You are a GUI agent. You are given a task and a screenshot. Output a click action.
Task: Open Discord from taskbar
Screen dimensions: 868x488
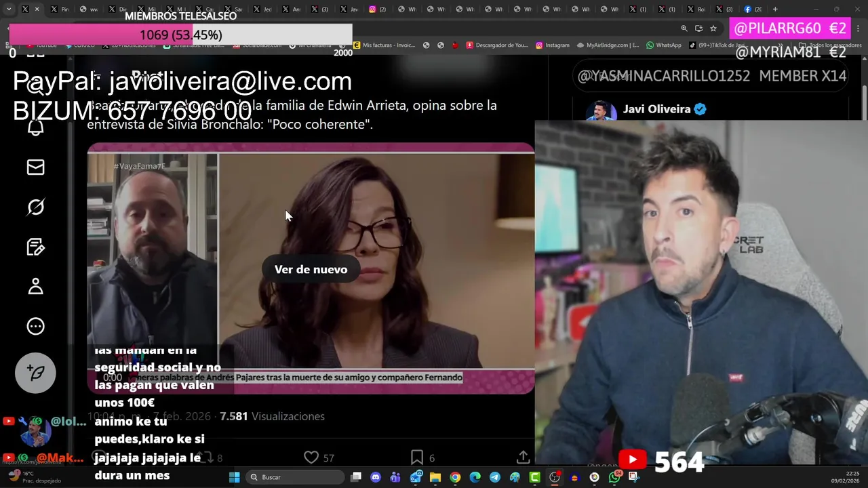coord(376,477)
